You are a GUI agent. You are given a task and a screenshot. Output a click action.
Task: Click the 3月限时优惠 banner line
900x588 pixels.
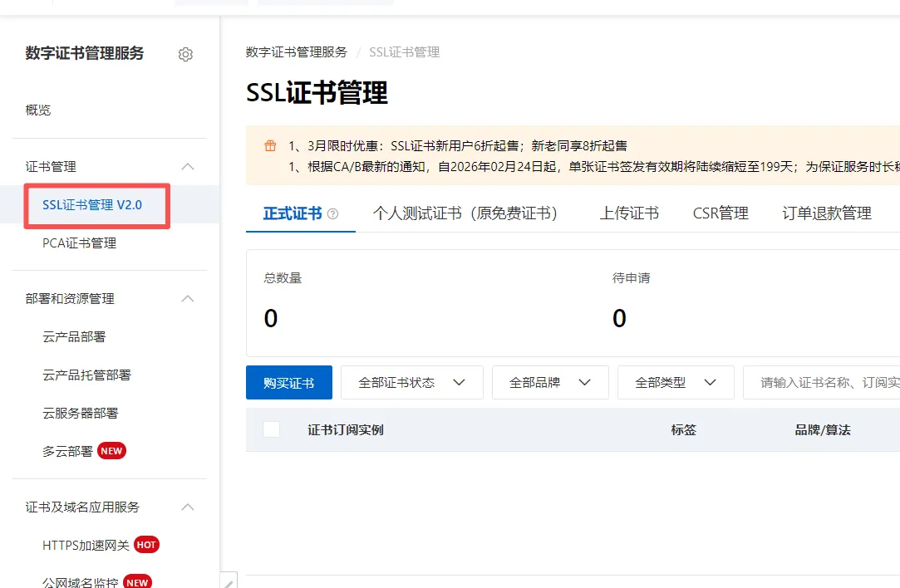[x=457, y=145]
